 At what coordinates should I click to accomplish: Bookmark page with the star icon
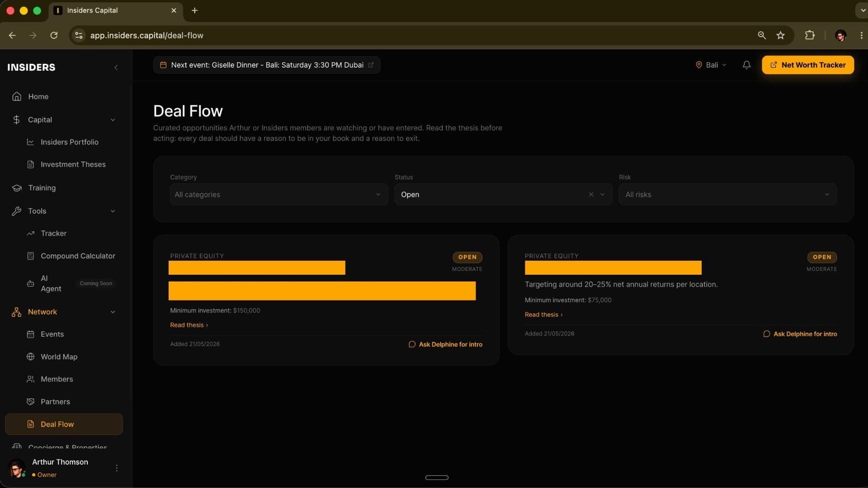780,35
